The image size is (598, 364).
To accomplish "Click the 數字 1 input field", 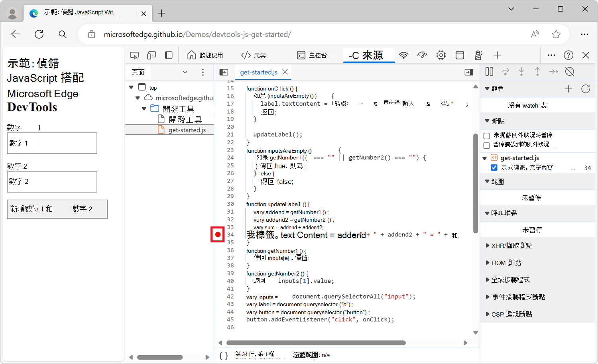I will coord(52,143).
